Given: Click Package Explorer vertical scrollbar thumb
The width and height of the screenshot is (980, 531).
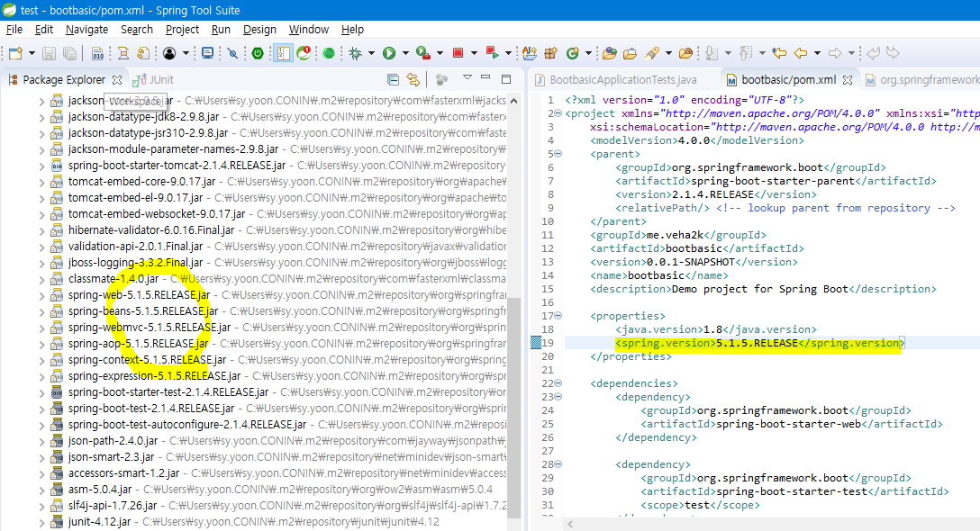Looking at the screenshot, I should 513,406.
